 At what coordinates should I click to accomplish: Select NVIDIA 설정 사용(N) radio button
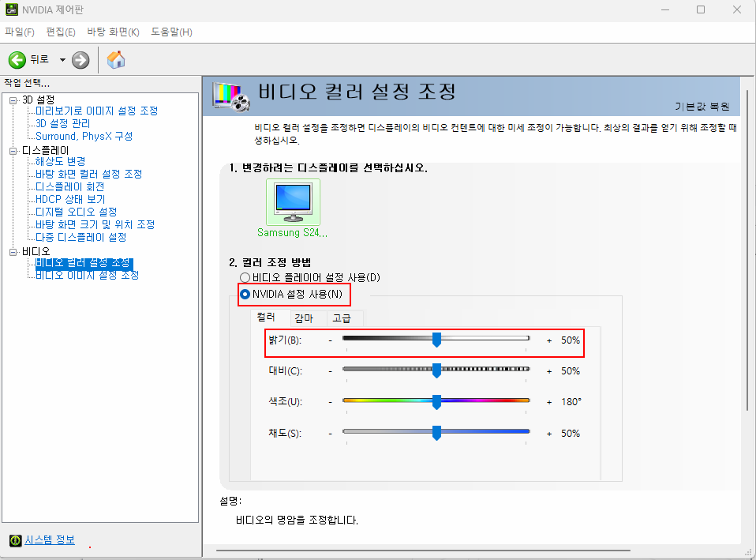coord(245,294)
